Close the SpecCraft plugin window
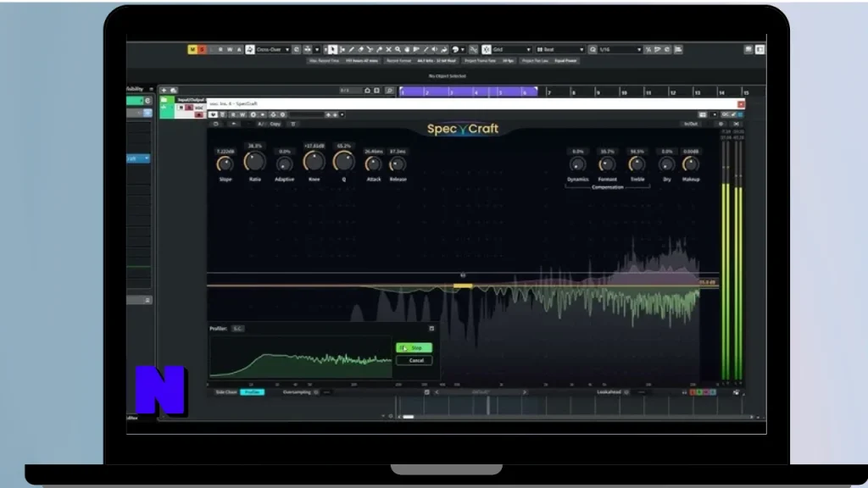The height and width of the screenshot is (488, 868). click(741, 104)
